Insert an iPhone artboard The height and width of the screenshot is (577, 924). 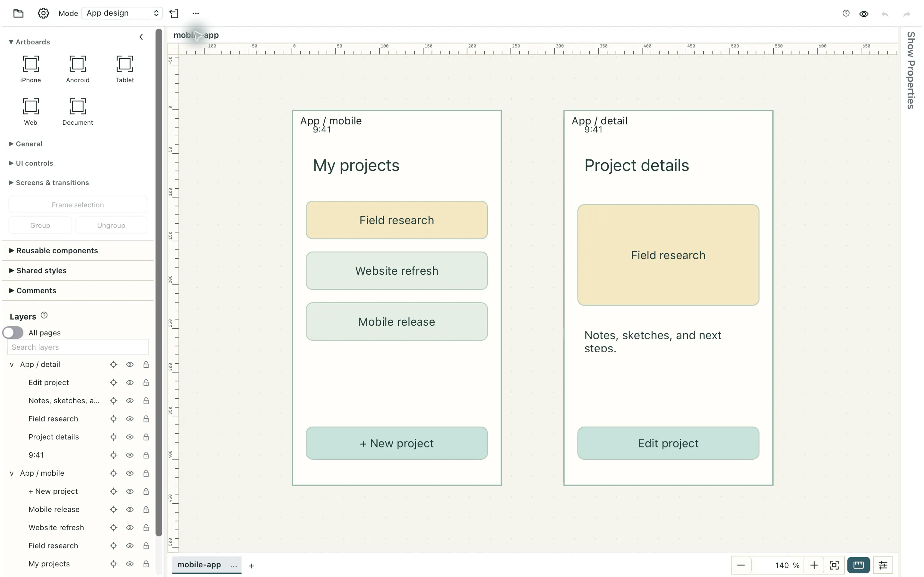[30, 69]
